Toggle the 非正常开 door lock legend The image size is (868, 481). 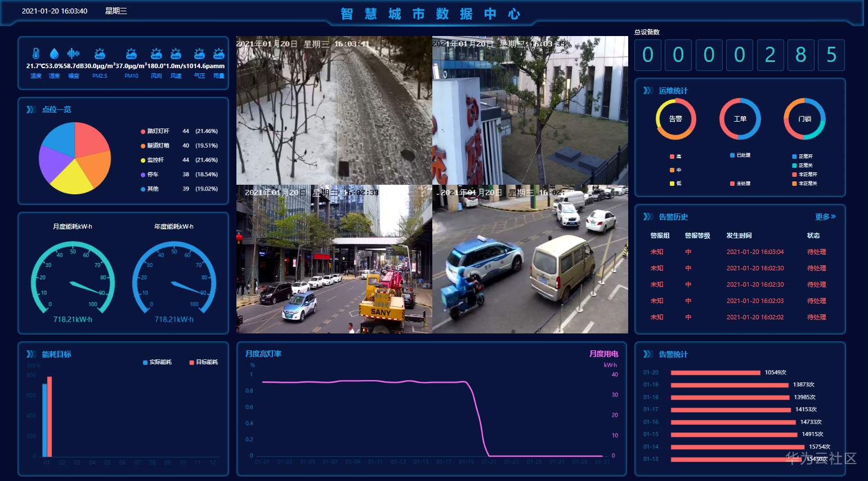click(805, 175)
